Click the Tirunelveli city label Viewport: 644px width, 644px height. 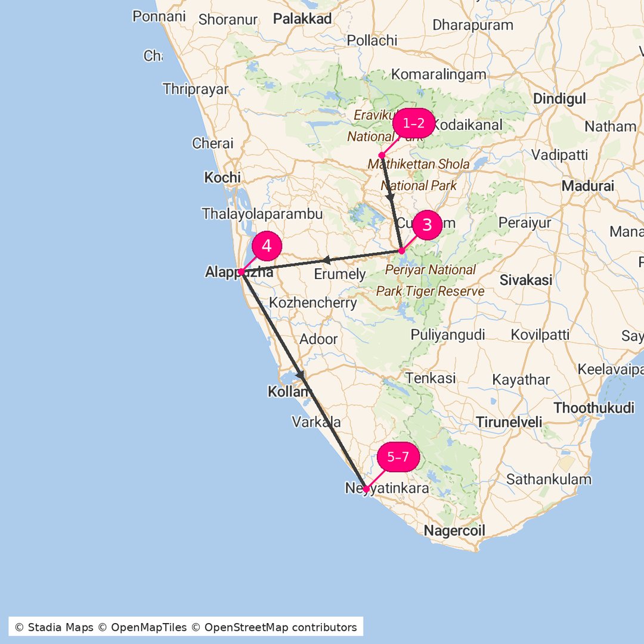click(x=509, y=422)
